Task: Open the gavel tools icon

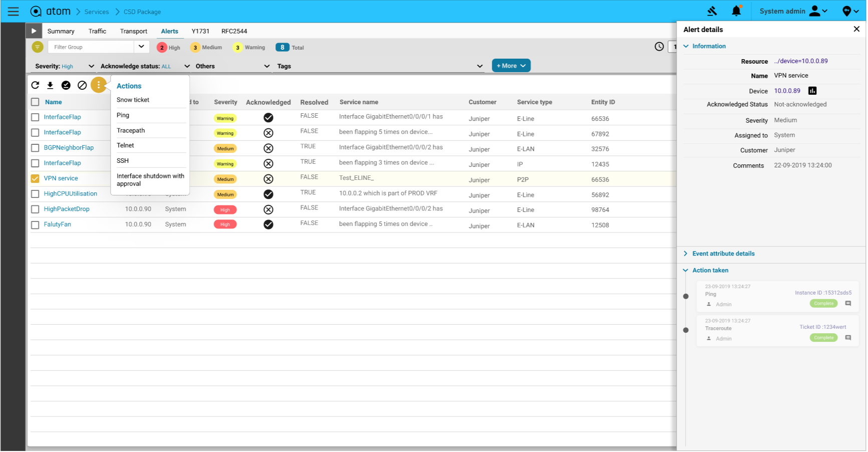Action: point(712,11)
